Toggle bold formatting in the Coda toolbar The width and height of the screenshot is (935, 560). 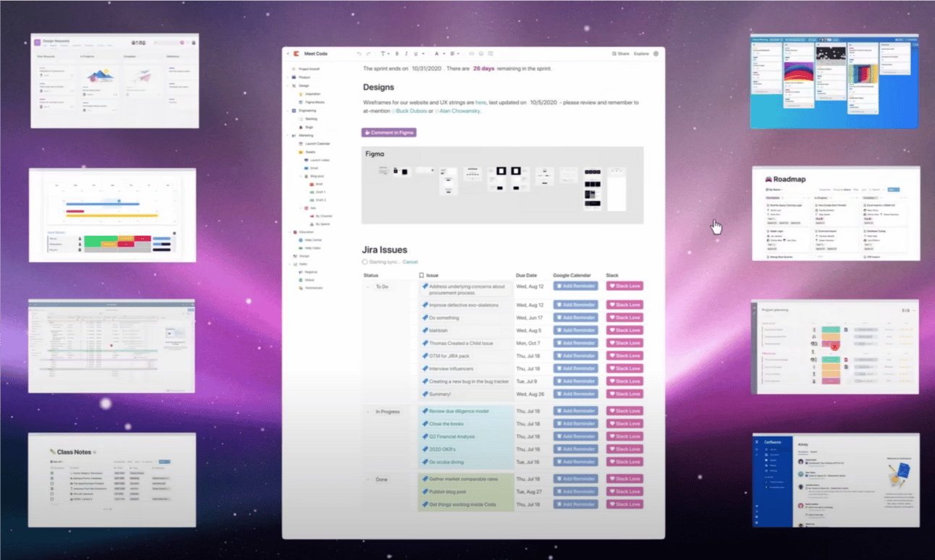(x=397, y=54)
